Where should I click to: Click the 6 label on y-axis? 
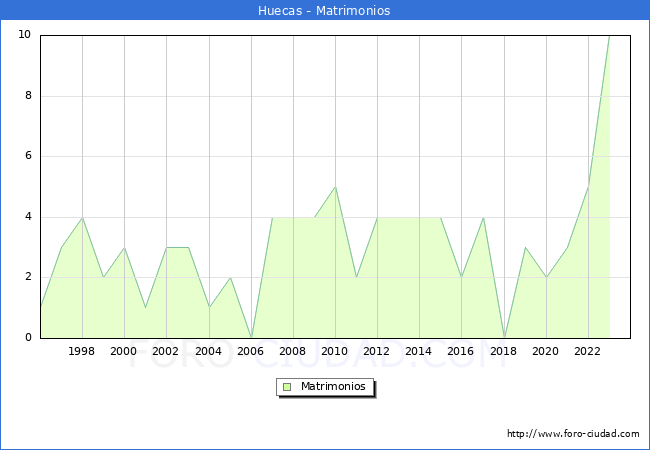pos(28,156)
